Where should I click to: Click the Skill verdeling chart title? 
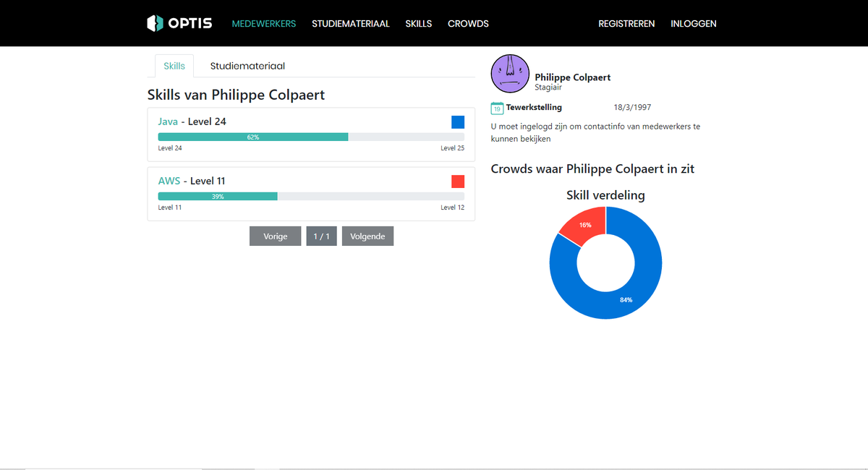(605, 195)
